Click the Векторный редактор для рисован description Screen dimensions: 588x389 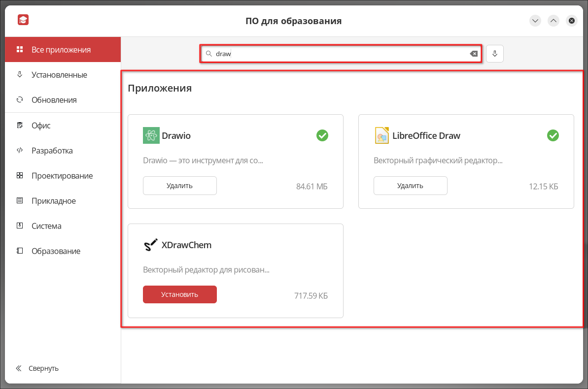206,270
